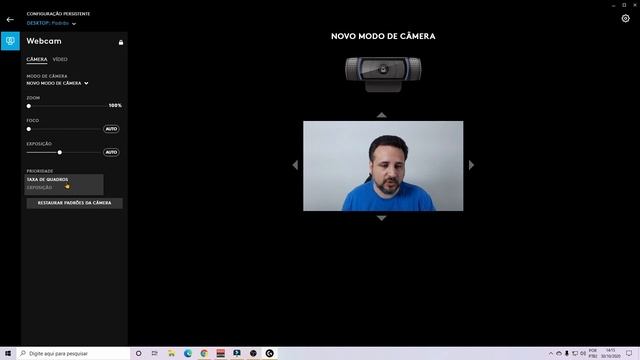
Task: Click the taskbar clock and date
Action: pyautogui.click(x=611, y=353)
